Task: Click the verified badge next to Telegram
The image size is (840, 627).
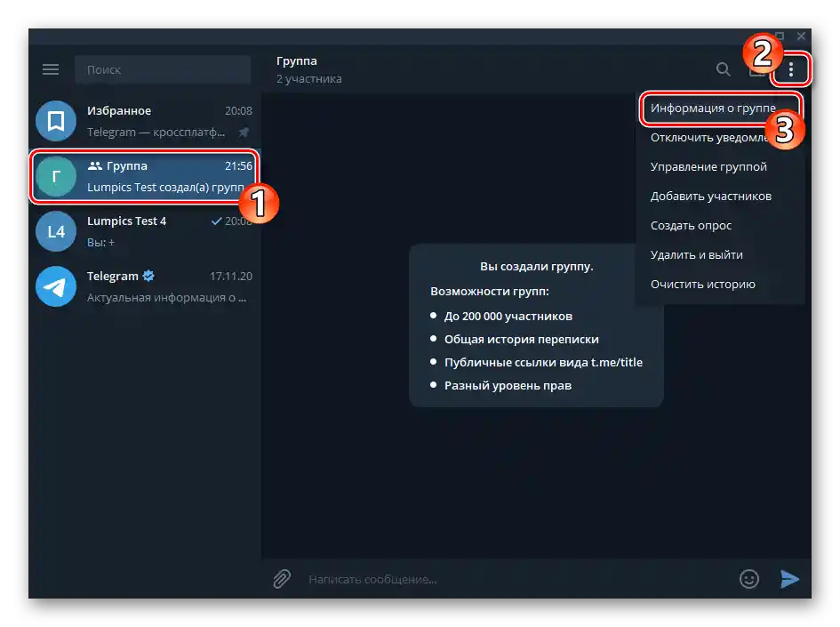Action: point(148,276)
